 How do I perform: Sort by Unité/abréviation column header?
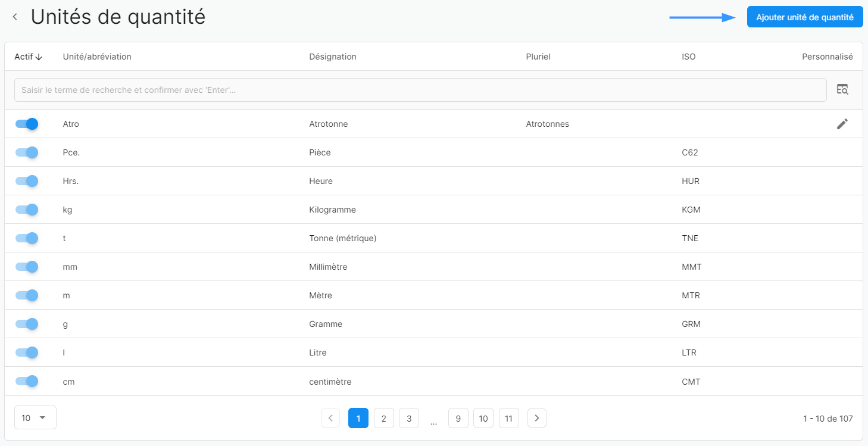(97, 57)
